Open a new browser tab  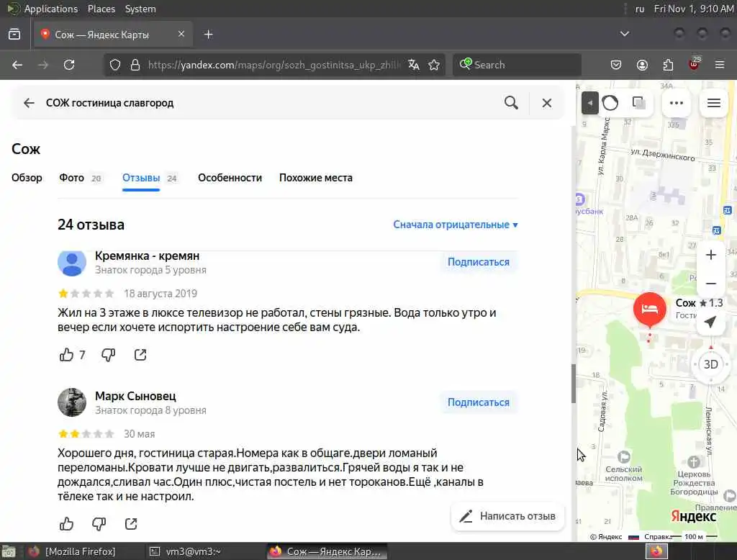coord(209,35)
